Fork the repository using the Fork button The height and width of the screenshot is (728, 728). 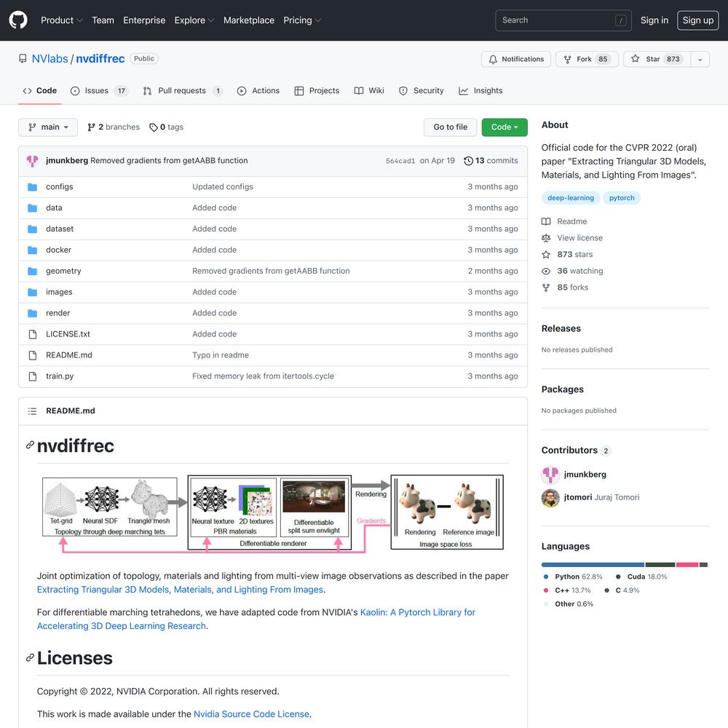(x=587, y=59)
